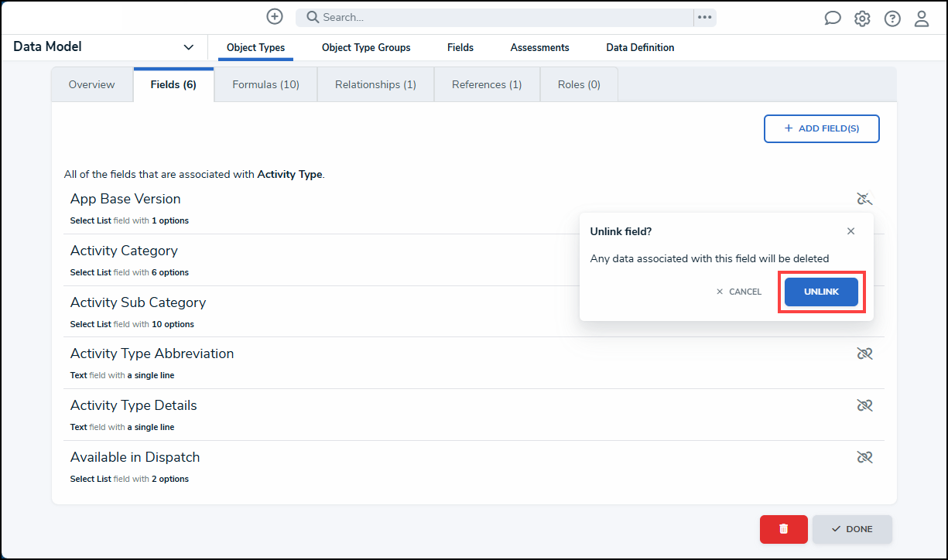Click the data deletion warning message

[710, 258]
